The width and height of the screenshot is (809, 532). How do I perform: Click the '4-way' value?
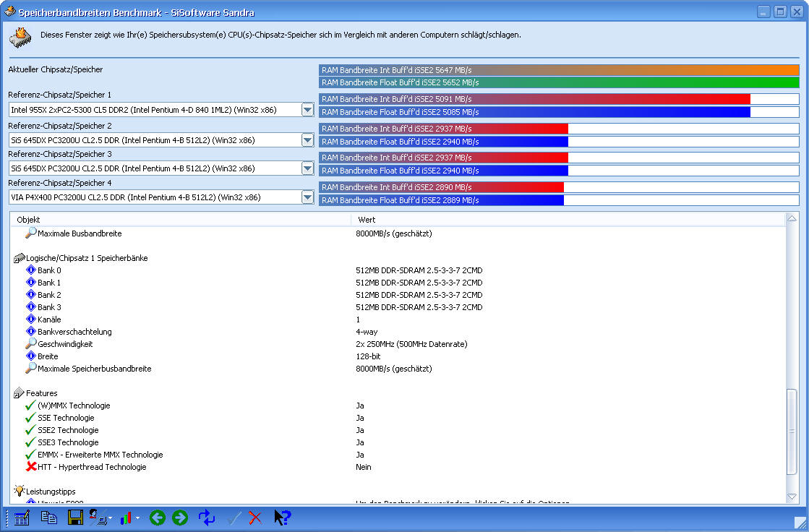tap(367, 332)
